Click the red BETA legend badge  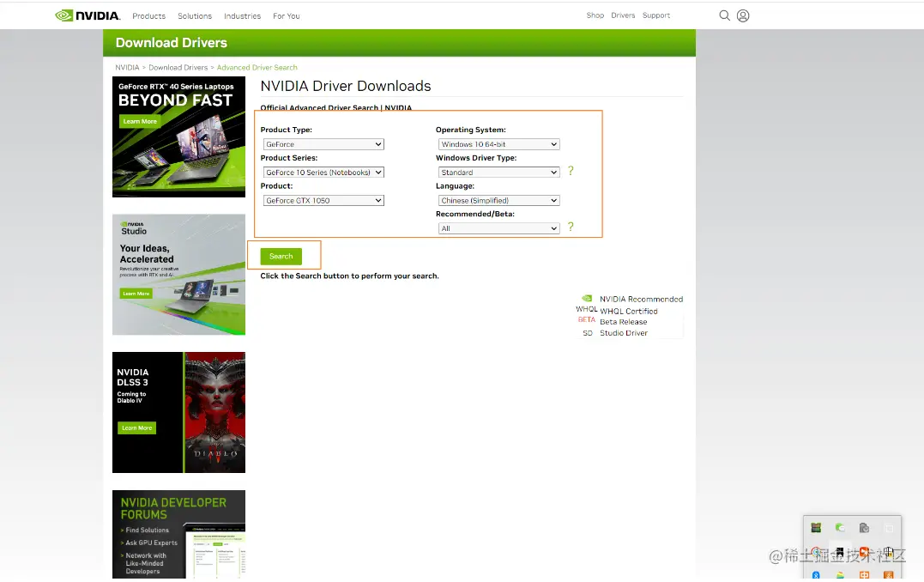click(x=586, y=319)
